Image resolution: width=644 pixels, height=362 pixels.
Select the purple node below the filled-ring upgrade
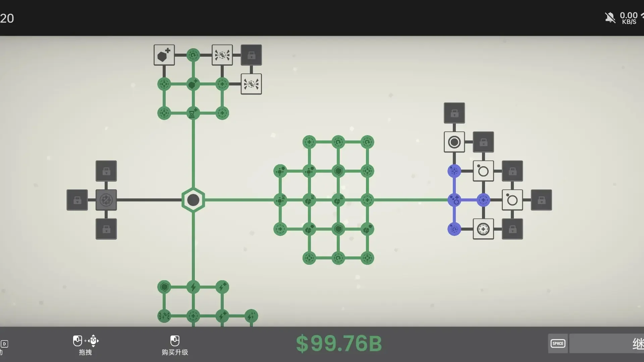click(454, 171)
